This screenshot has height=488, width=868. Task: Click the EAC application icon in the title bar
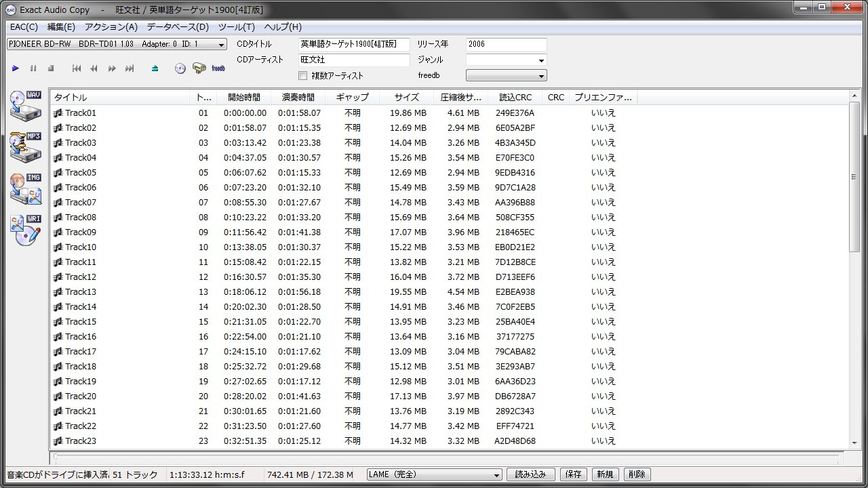click(x=11, y=10)
